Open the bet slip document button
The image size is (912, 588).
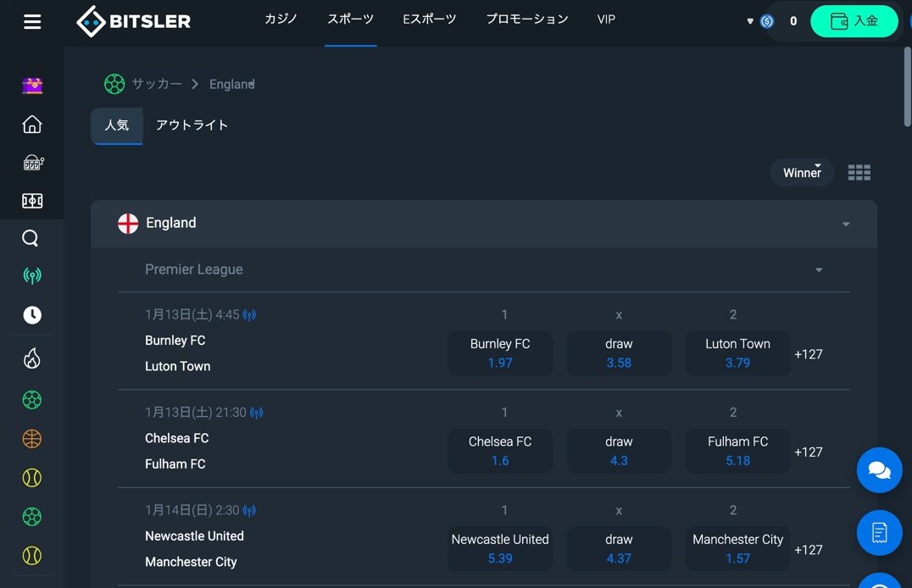coord(879,533)
